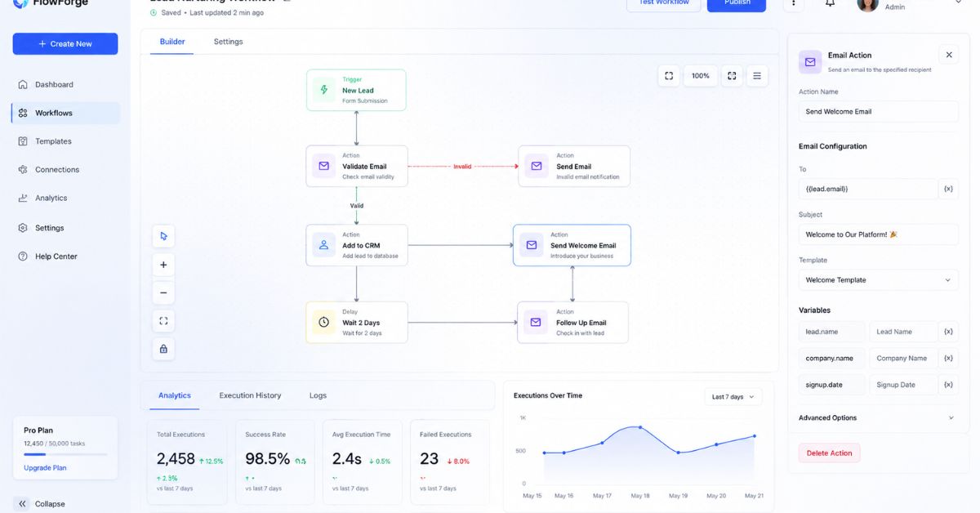Click the Upgrade Plan link
This screenshot has height=513, width=980.
[45, 468]
